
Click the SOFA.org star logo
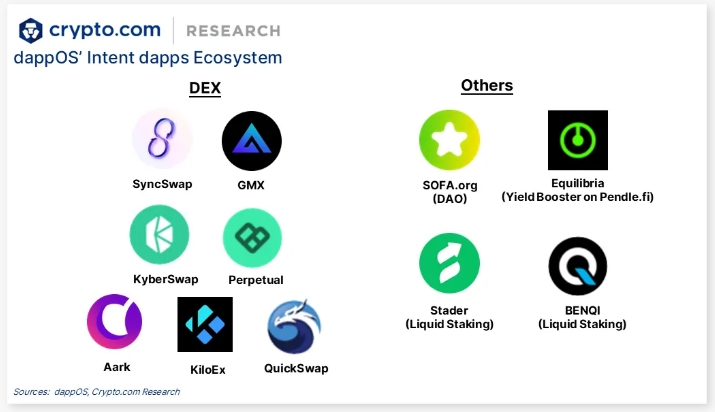450,140
